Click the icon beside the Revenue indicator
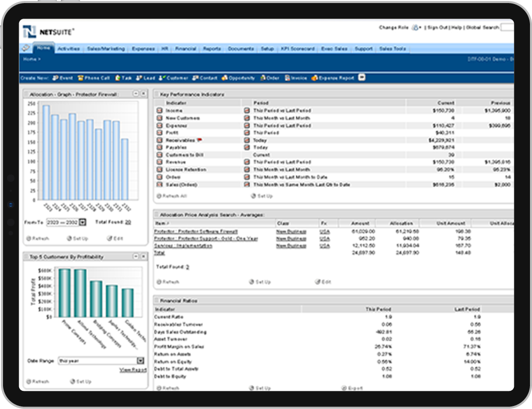The image size is (532, 409). 160,162
